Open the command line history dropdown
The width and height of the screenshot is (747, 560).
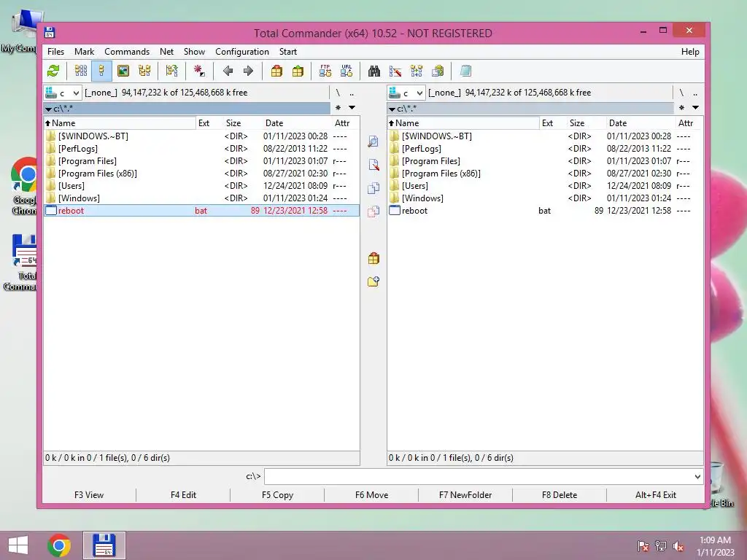(697, 476)
